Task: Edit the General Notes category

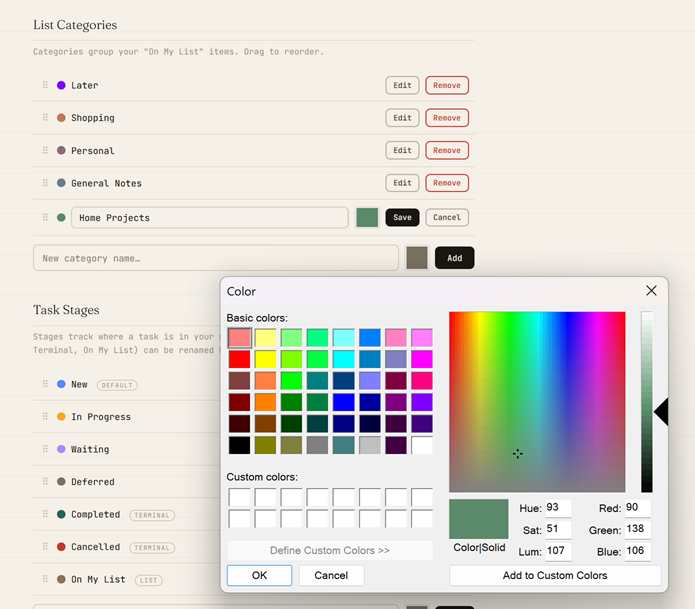Action: point(402,183)
